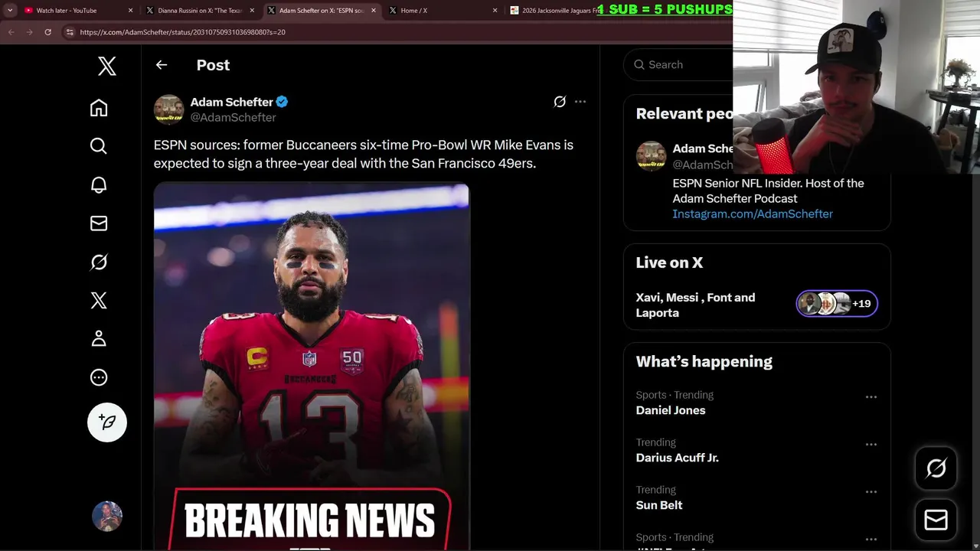Click the What's happening heading

(704, 361)
